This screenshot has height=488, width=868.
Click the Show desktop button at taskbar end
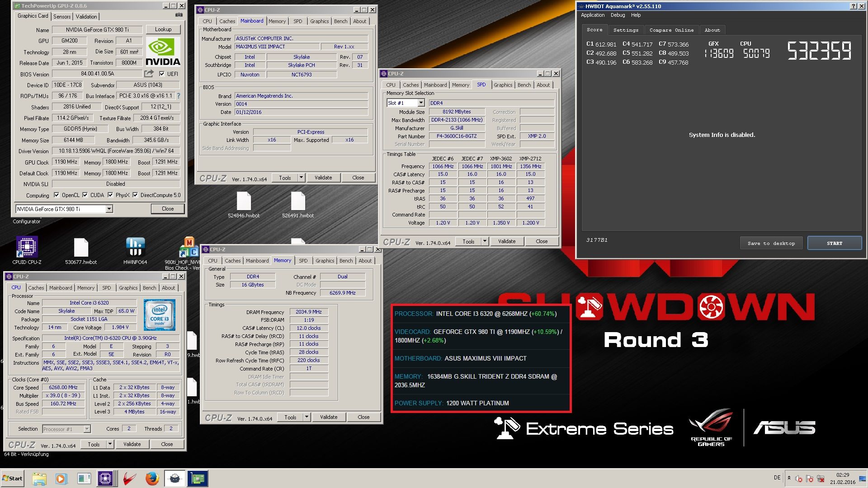(x=863, y=479)
